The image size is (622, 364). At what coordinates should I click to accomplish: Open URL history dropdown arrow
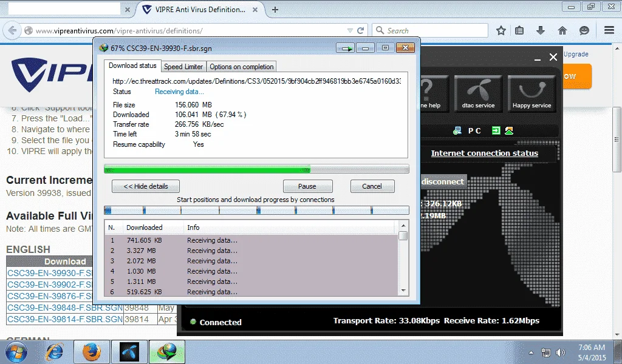(x=350, y=30)
